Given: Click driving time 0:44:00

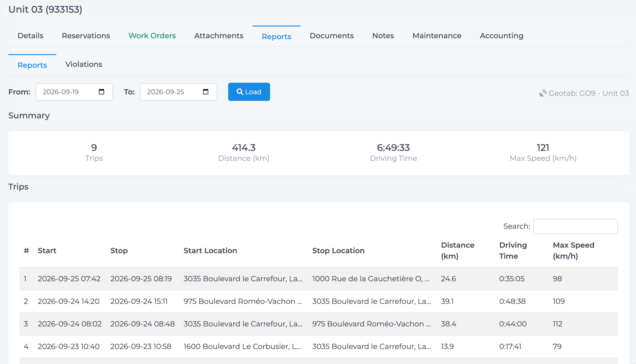Looking at the screenshot, I should click(x=513, y=324).
